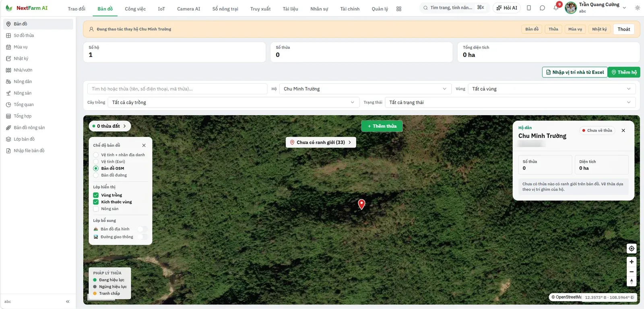Open the user account menu chevron

(624, 8)
